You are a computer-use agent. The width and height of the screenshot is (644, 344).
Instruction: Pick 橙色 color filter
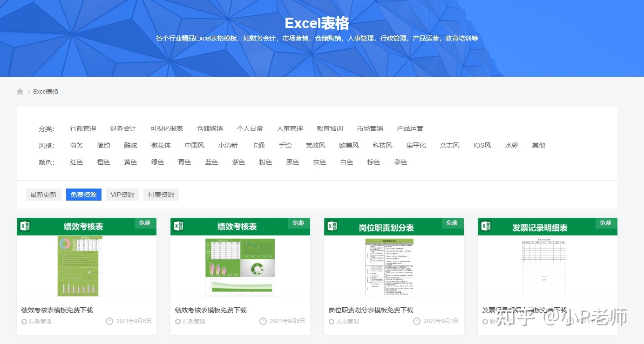[x=104, y=162]
